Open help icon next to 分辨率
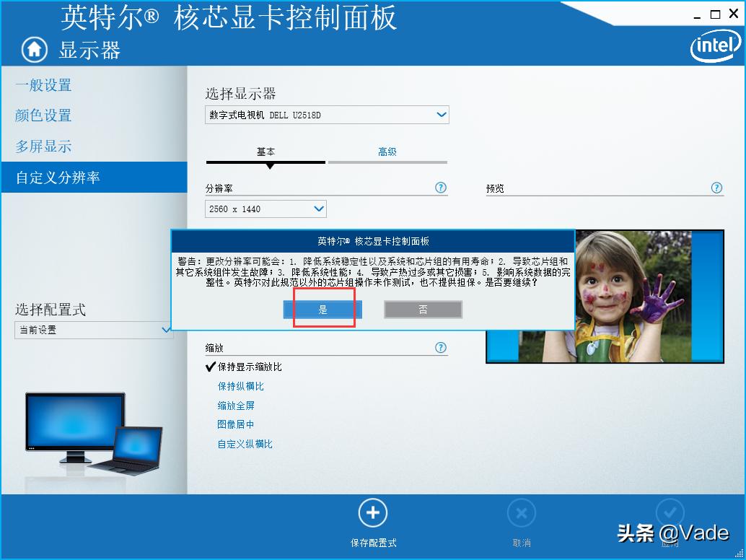The height and width of the screenshot is (560, 746). click(441, 188)
